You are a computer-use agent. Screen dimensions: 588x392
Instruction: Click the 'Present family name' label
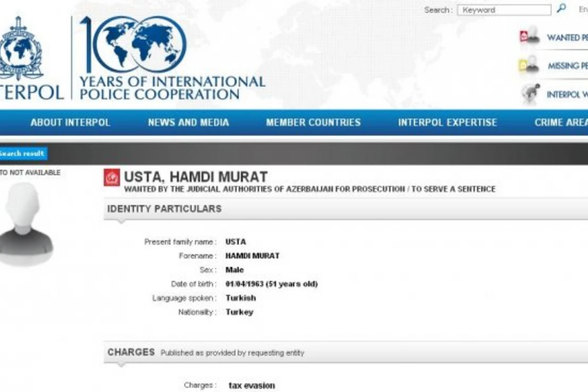point(180,242)
